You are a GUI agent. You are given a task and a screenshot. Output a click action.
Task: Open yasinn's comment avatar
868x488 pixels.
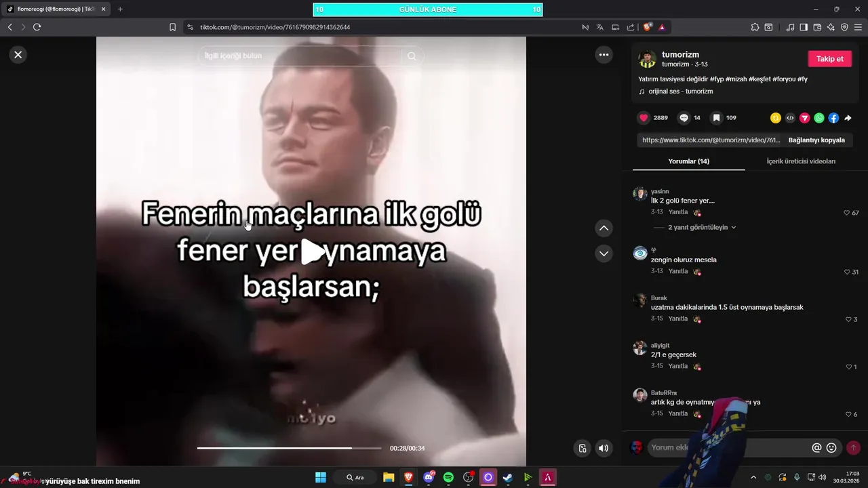coord(639,194)
